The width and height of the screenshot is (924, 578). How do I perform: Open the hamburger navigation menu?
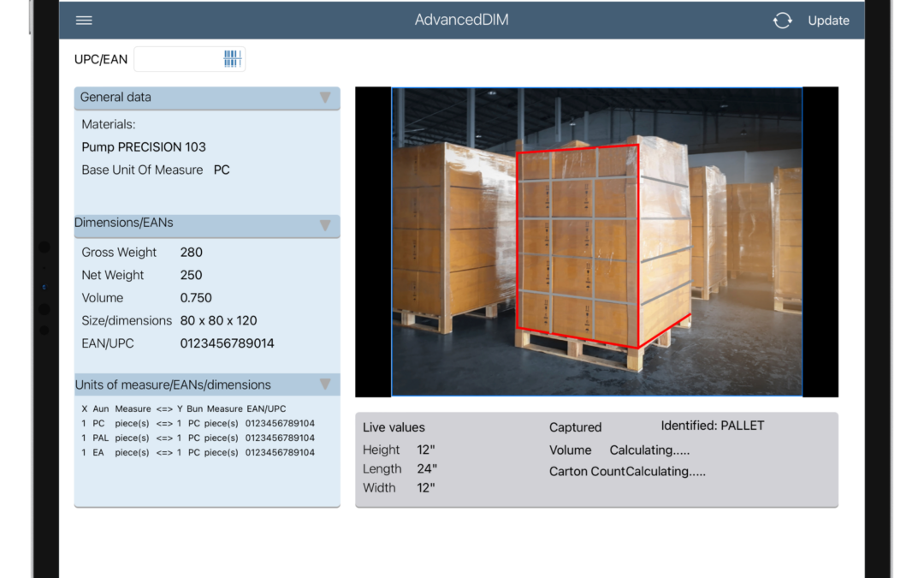[83, 20]
